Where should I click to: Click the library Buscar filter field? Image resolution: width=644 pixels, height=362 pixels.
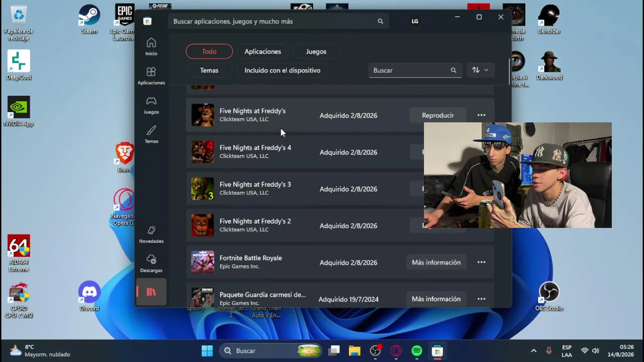415,70
